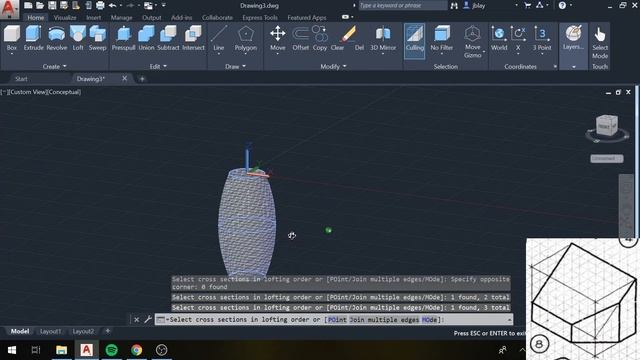This screenshot has height=360, width=640.
Task: Activate the Move tool
Action: [x=278, y=38]
